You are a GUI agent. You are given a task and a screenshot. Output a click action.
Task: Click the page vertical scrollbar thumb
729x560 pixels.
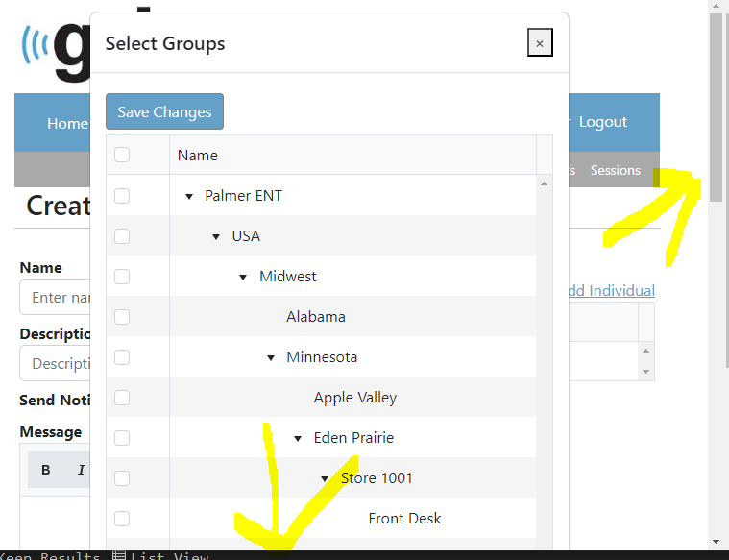pos(716,106)
